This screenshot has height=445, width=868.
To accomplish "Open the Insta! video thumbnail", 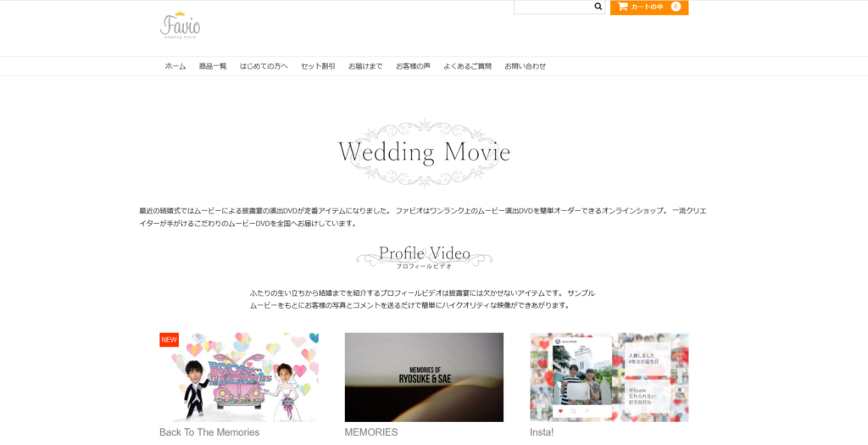I will pos(609,377).
